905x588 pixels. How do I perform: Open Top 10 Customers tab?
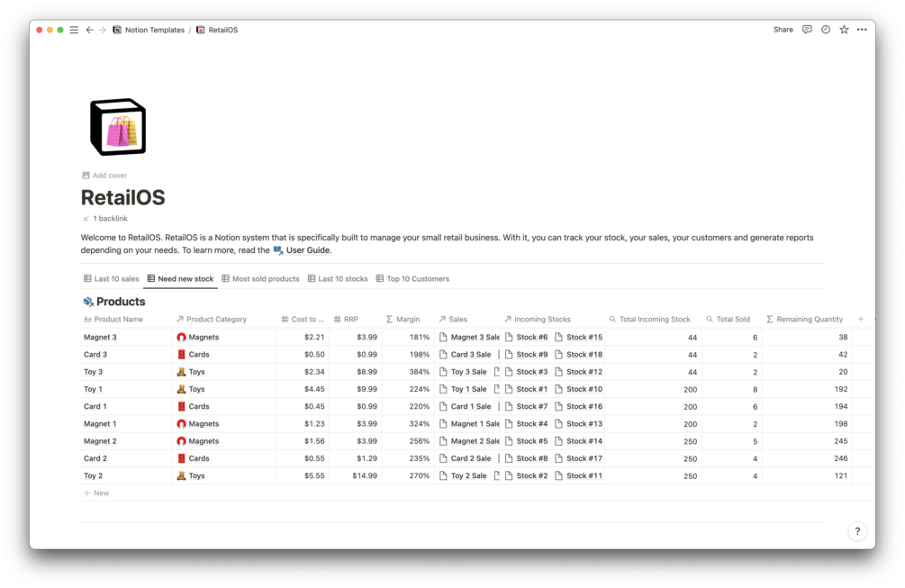[412, 279]
